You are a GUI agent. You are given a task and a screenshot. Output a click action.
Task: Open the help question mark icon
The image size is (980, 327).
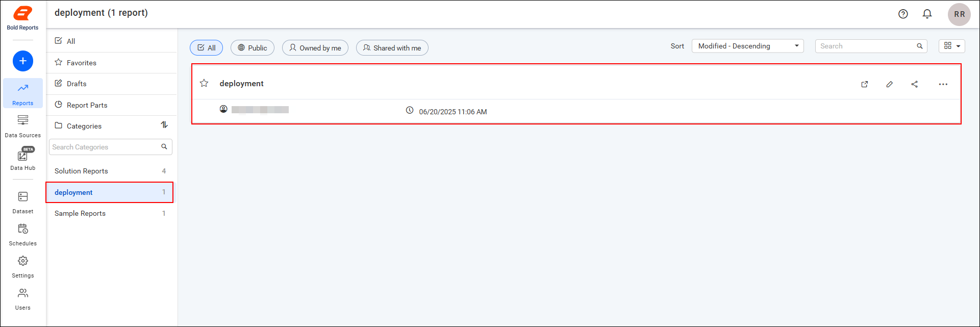tap(903, 14)
